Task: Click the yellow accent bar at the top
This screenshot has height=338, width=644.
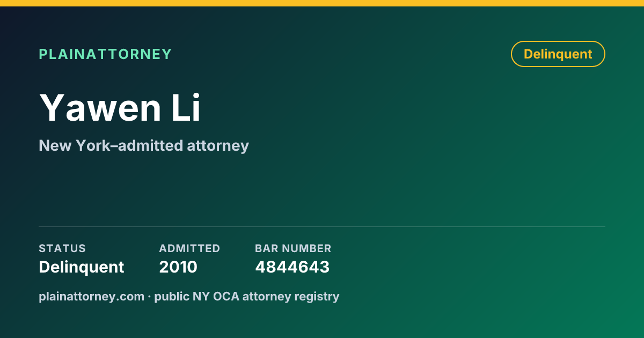Action: (x=322, y=3)
